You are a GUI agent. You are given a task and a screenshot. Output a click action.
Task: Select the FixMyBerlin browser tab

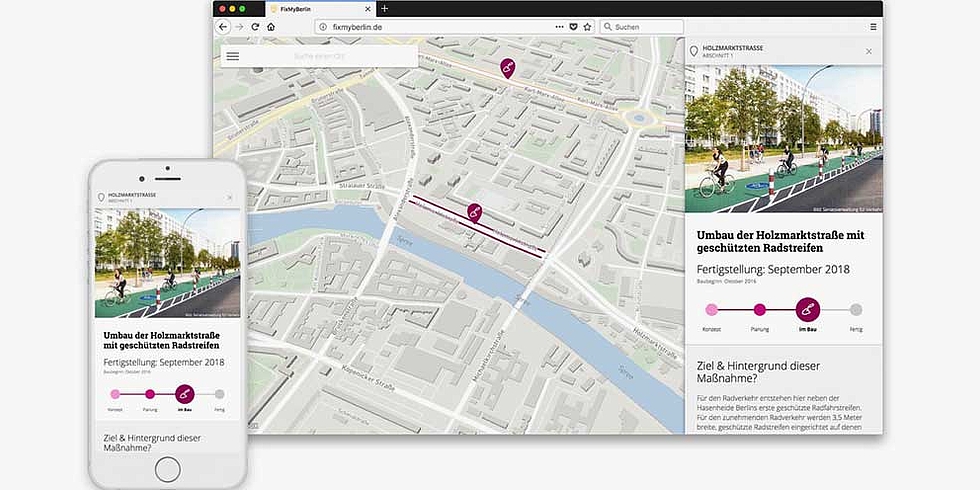coord(321,9)
